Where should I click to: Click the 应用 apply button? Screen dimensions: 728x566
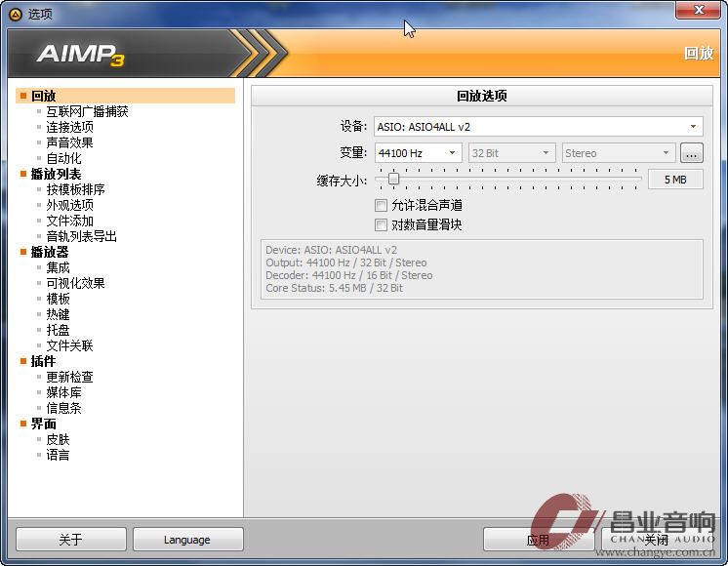pos(538,540)
